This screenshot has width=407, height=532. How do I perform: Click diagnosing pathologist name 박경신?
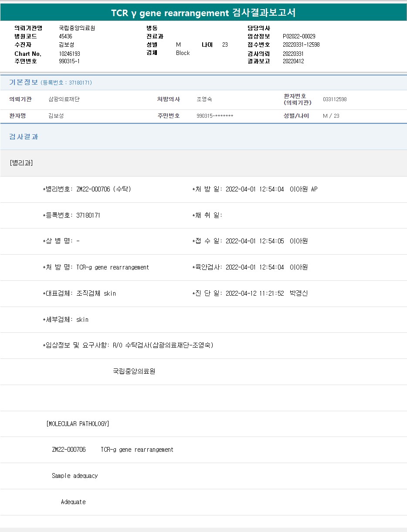pyautogui.click(x=298, y=293)
